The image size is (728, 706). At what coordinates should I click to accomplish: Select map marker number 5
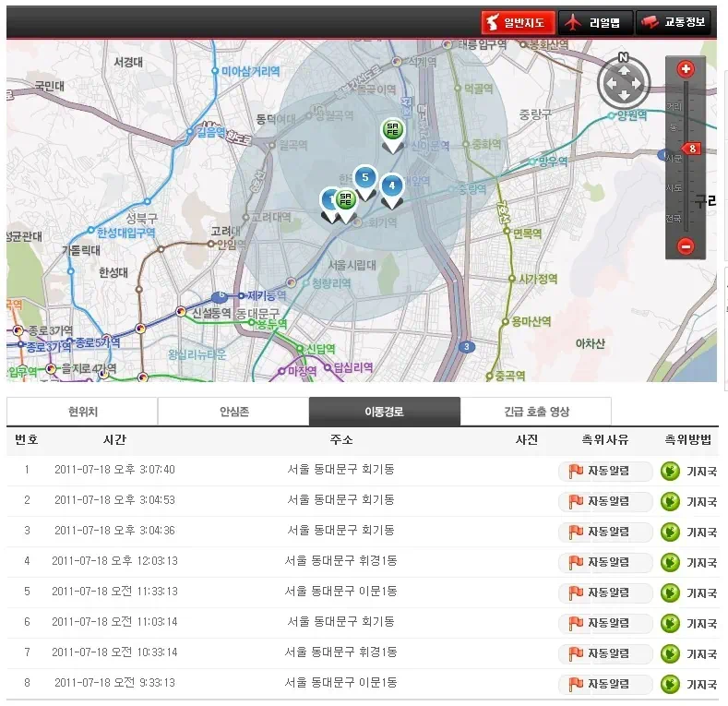pos(365,177)
